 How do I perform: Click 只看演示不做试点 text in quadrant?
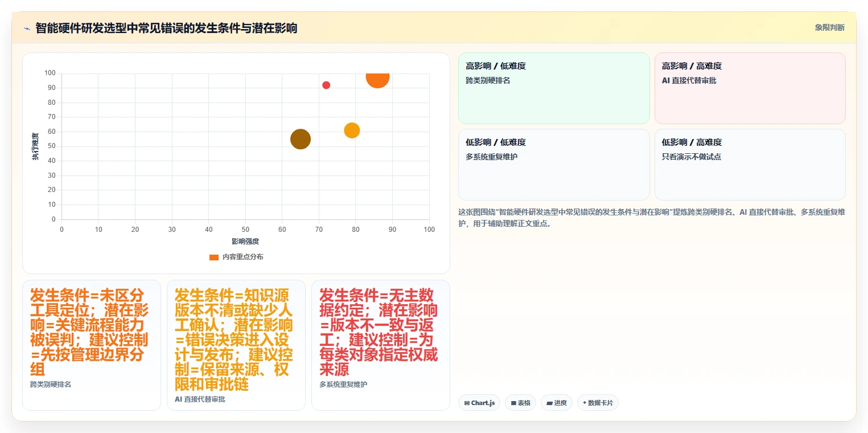(x=692, y=157)
